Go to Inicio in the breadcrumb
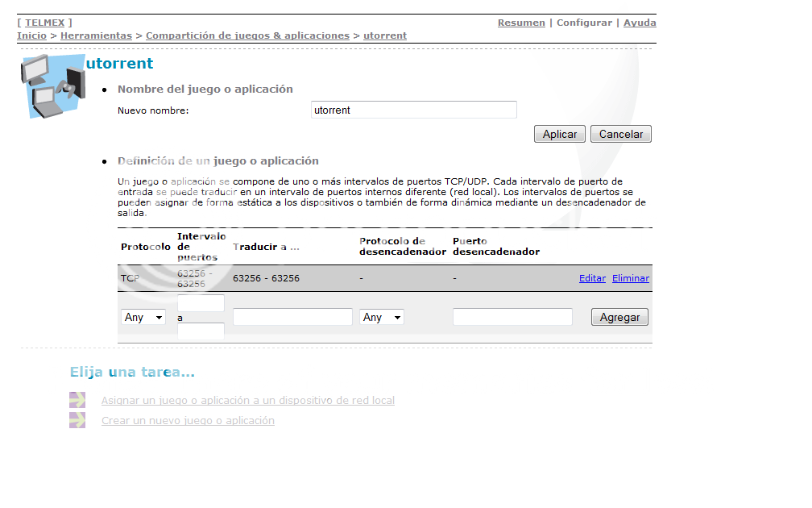Image resolution: width=812 pixels, height=508 pixels. click(31, 35)
